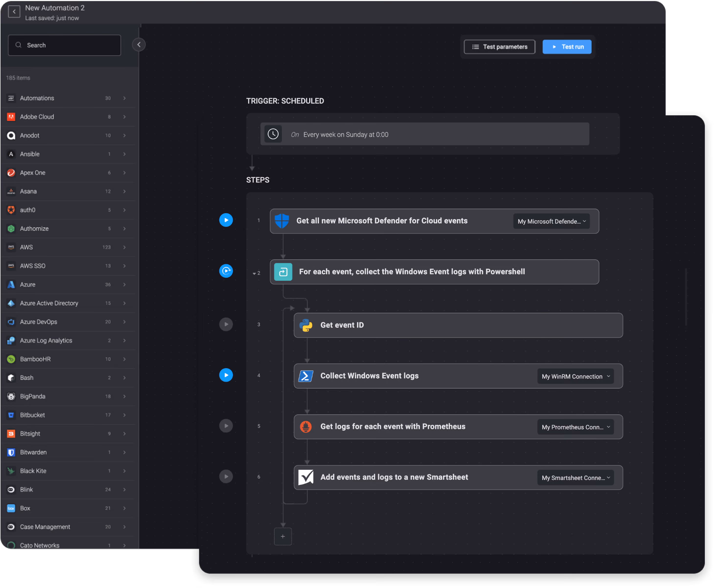Click the Anodot icon in the sidebar
The height and width of the screenshot is (588, 716).
coord(11,135)
